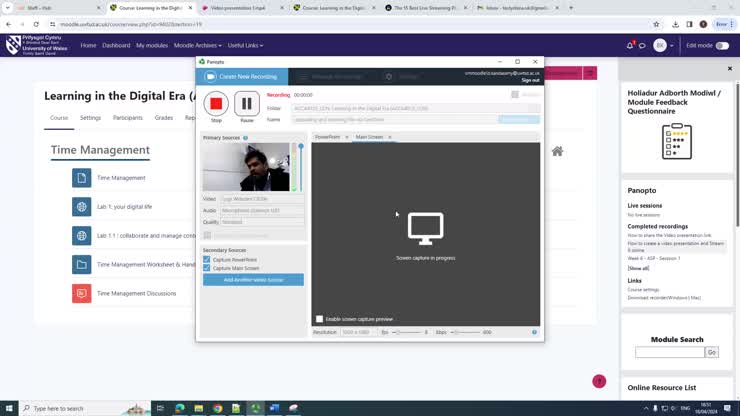Switch to the PowerPoint tab in Panopto

pos(328,137)
